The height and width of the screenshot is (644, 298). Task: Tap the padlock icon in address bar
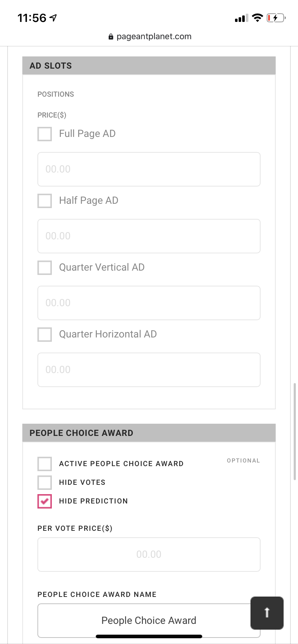click(111, 37)
